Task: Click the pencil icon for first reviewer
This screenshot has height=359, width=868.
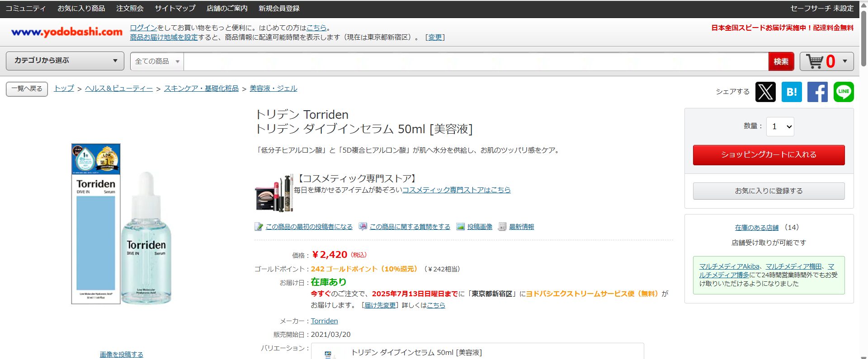Action: click(x=259, y=227)
